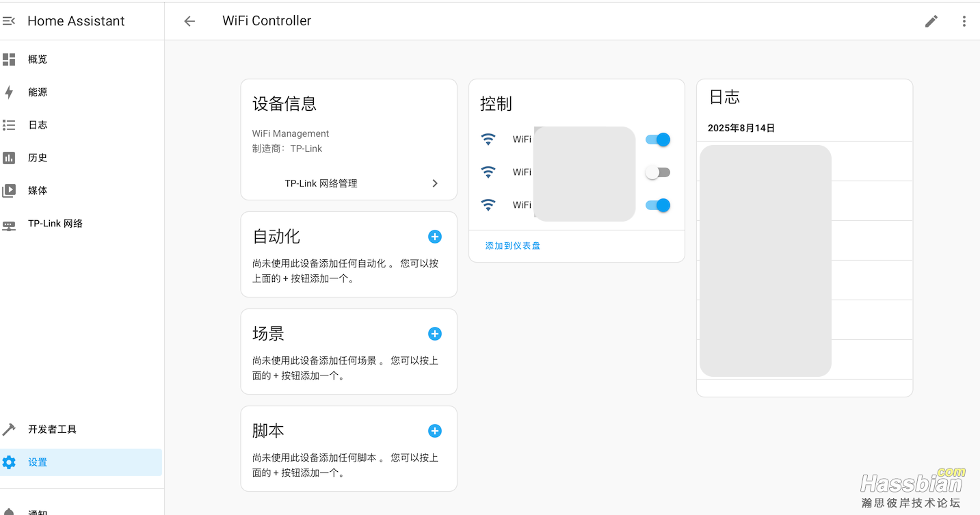
Task: Click 制造商：TP-Link text
Action: point(287,148)
